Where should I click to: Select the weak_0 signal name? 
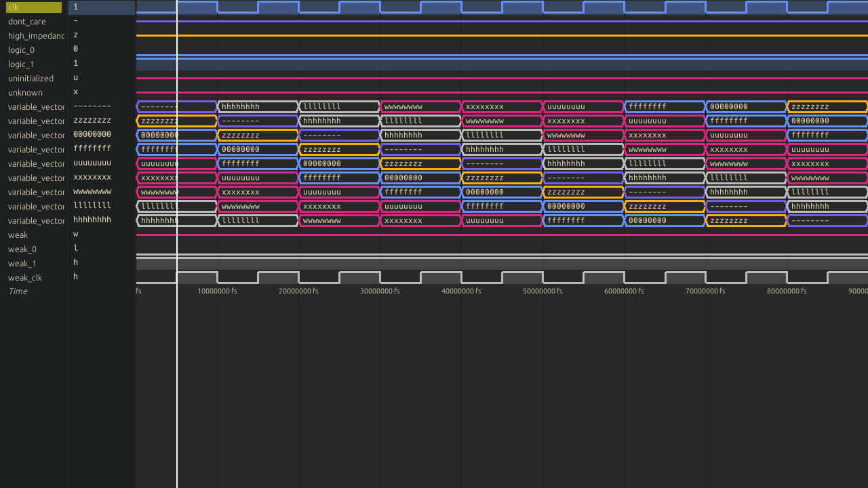22,249
